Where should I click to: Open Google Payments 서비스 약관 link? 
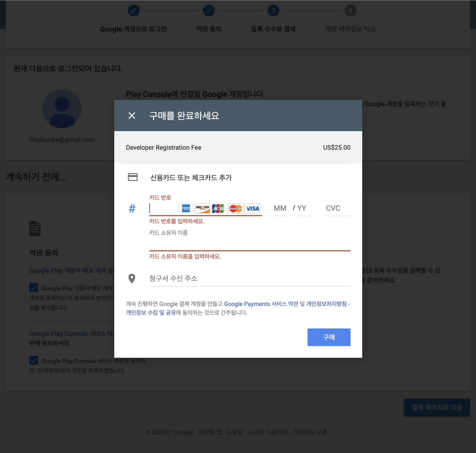click(261, 304)
